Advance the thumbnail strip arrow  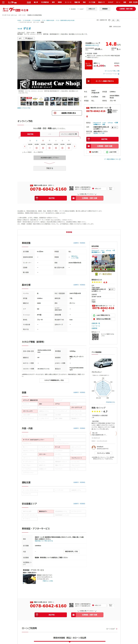tap(81, 101)
